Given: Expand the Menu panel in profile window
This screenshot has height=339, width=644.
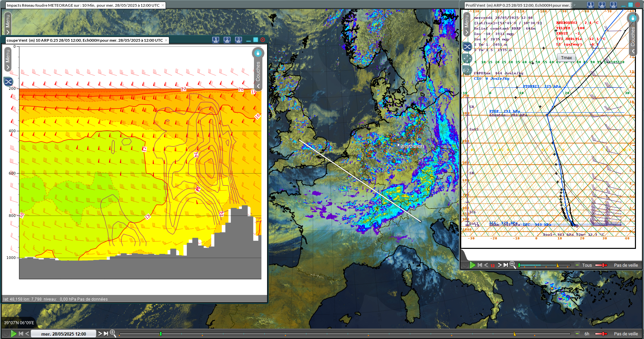Looking at the screenshot, I should pos(467,24).
